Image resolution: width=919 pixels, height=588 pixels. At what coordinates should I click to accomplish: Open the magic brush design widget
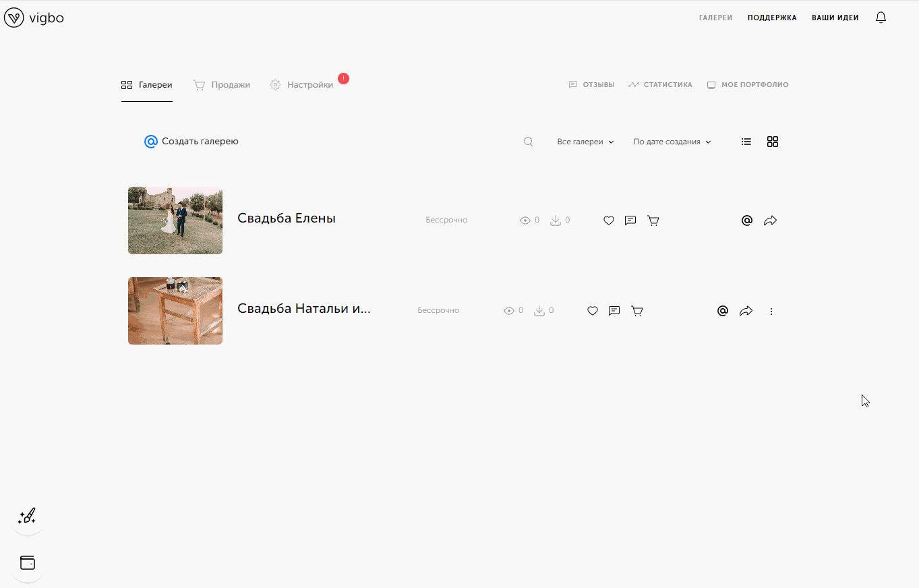click(27, 517)
